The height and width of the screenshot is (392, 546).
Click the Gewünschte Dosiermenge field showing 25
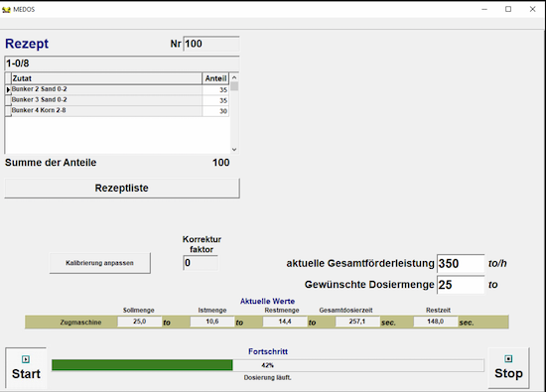(461, 285)
